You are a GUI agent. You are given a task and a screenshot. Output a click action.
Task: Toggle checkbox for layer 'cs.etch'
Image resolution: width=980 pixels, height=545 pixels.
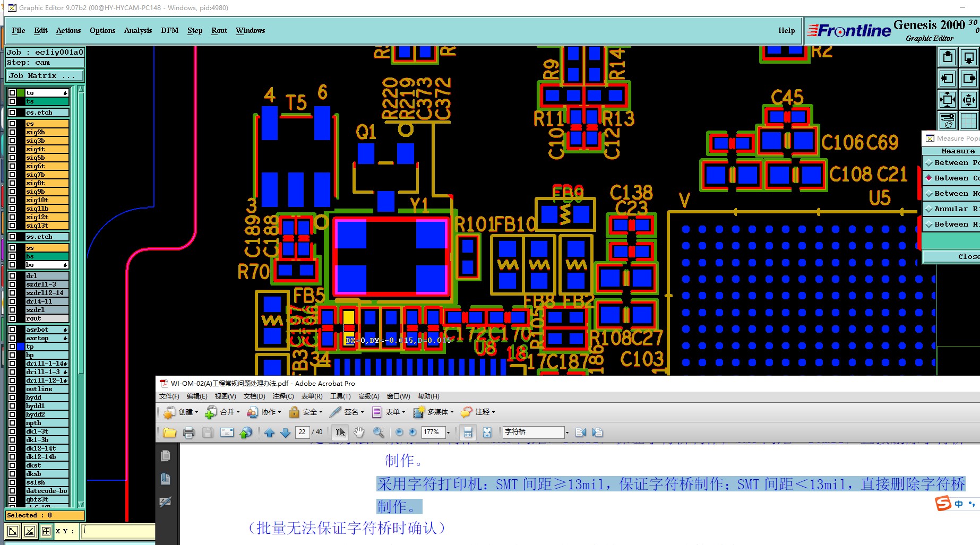coord(12,113)
